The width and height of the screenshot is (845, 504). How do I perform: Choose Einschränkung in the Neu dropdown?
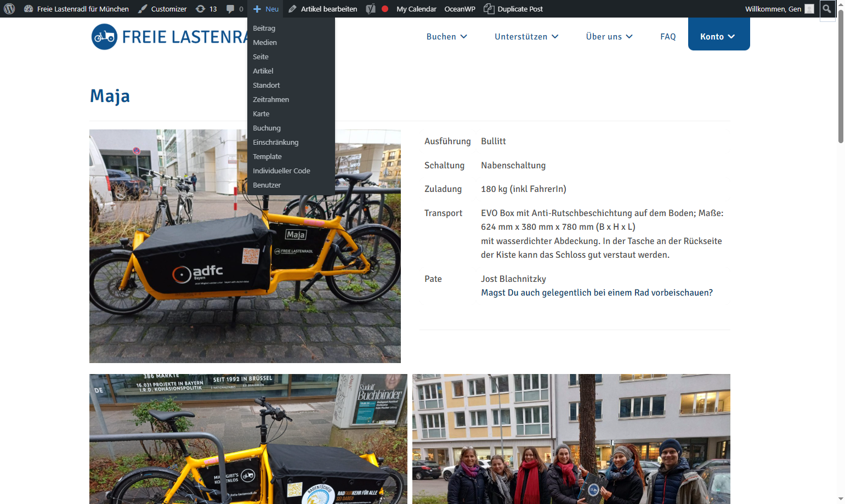pyautogui.click(x=291, y=142)
